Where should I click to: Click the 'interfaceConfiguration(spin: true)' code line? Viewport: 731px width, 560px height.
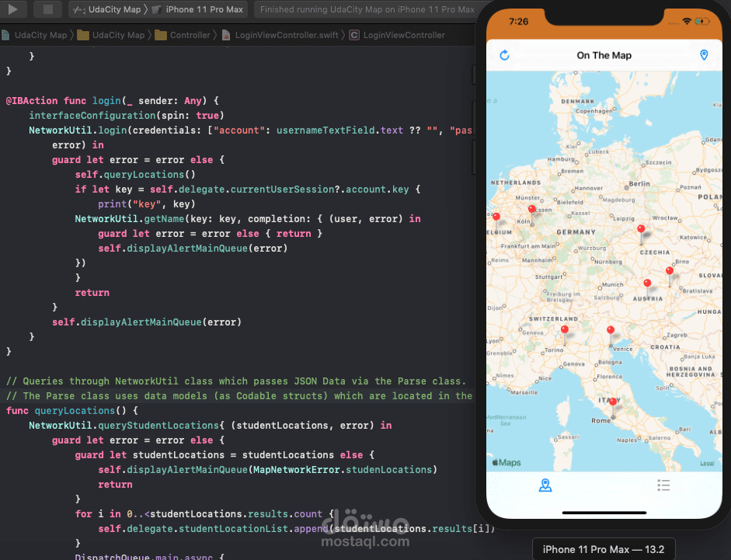[127, 116]
